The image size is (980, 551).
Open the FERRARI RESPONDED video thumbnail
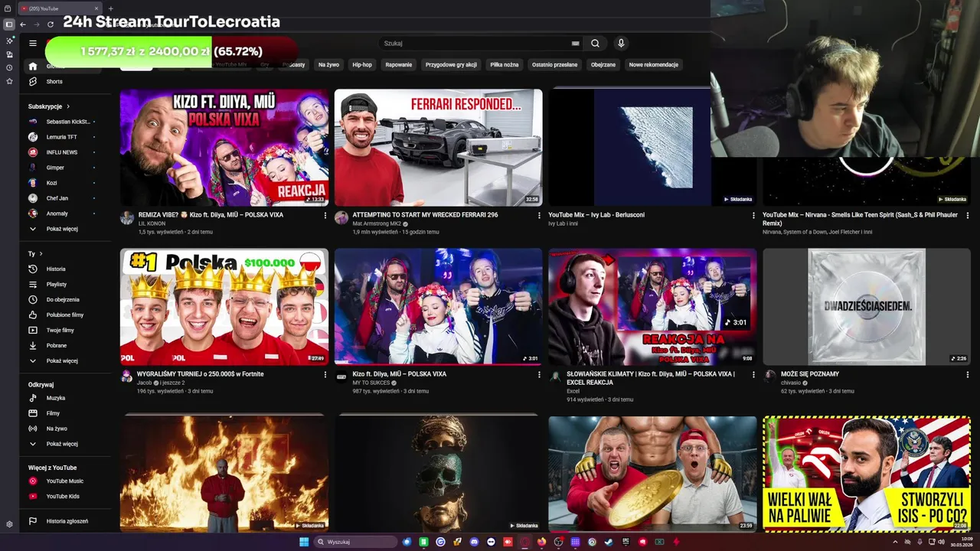click(x=439, y=148)
